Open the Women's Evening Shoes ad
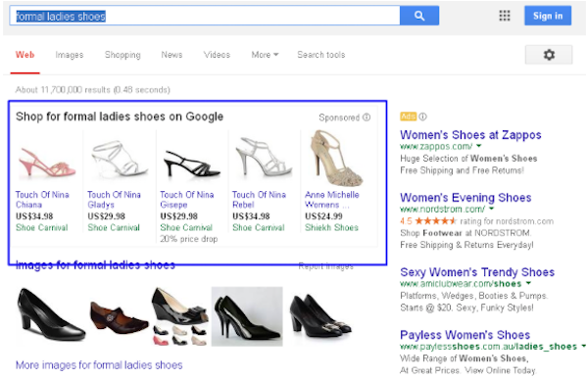588x378 pixels. point(465,198)
